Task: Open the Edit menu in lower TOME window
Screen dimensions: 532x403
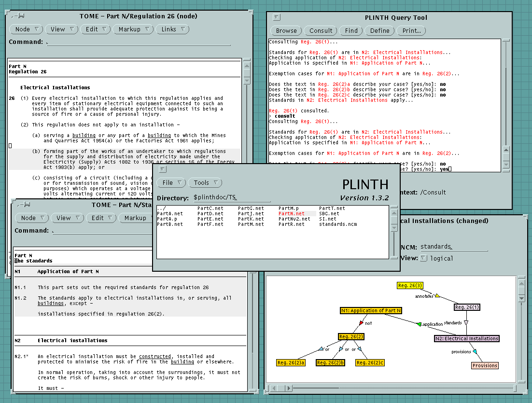Action: click(101, 218)
